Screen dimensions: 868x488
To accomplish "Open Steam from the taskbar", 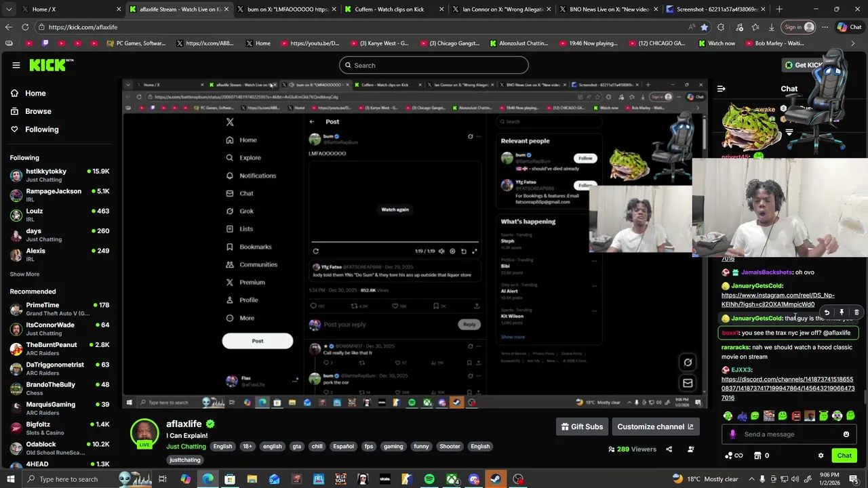I will tap(496, 479).
